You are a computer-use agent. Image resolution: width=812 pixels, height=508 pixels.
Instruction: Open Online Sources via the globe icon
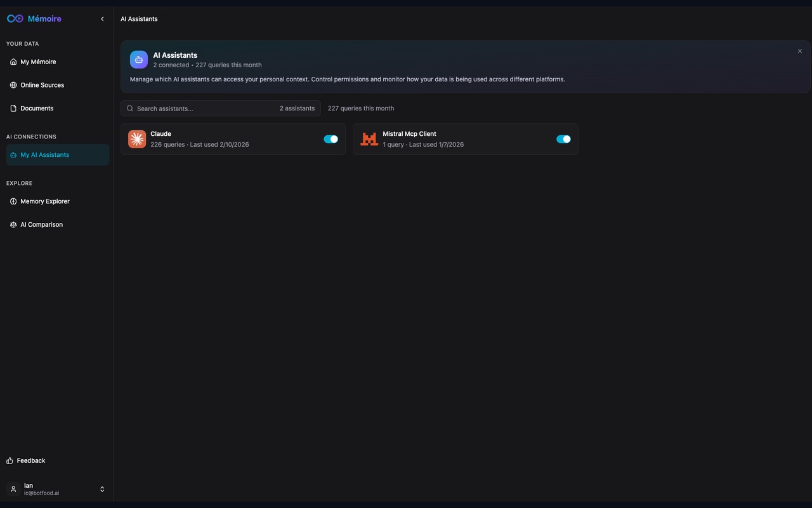pyautogui.click(x=13, y=84)
